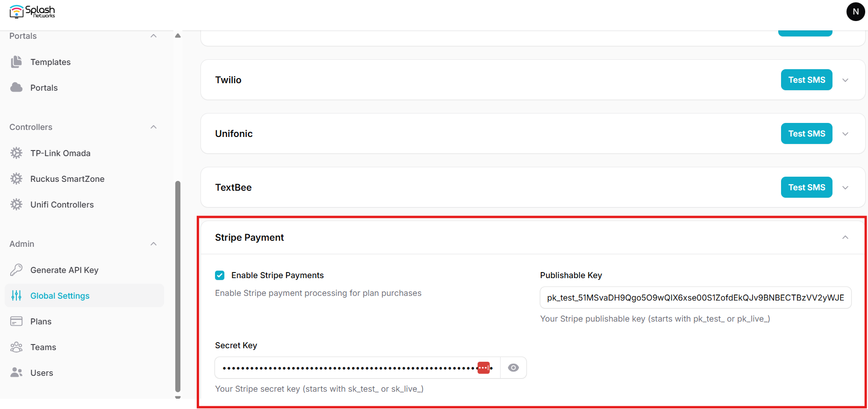The width and height of the screenshot is (868, 409).
Task: Click the Portals cloud icon
Action: 16,87
